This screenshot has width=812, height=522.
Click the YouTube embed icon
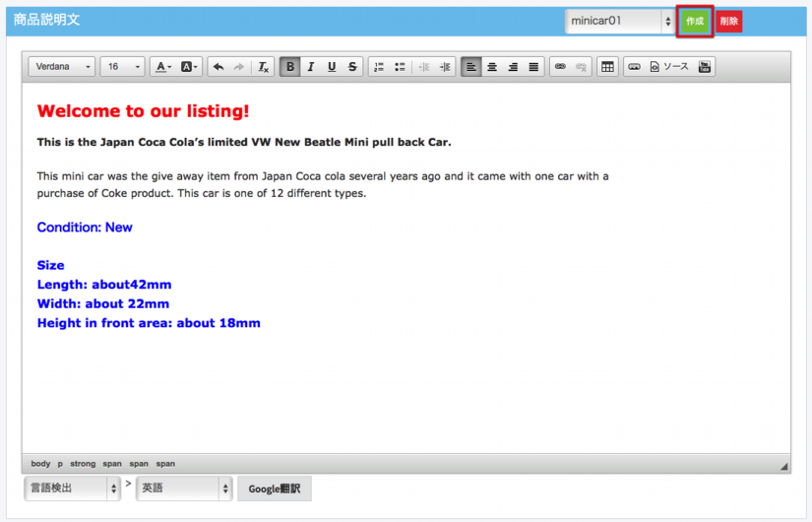click(704, 67)
